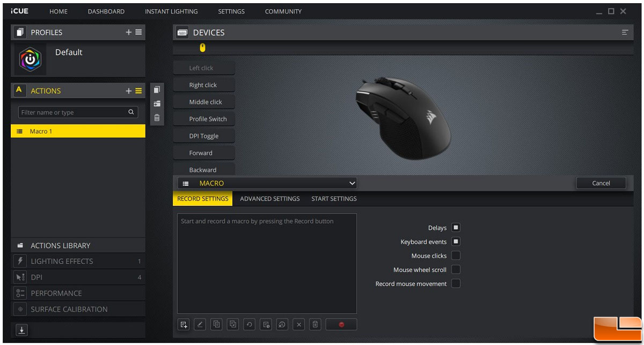Select the Right click mouse button
The image size is (644, 345).
point(204,85)
